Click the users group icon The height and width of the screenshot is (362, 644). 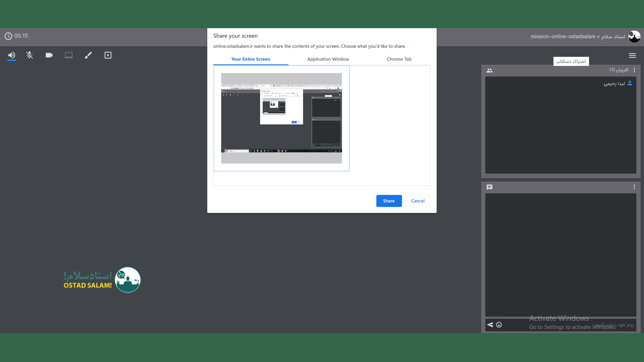click(489, 70)
